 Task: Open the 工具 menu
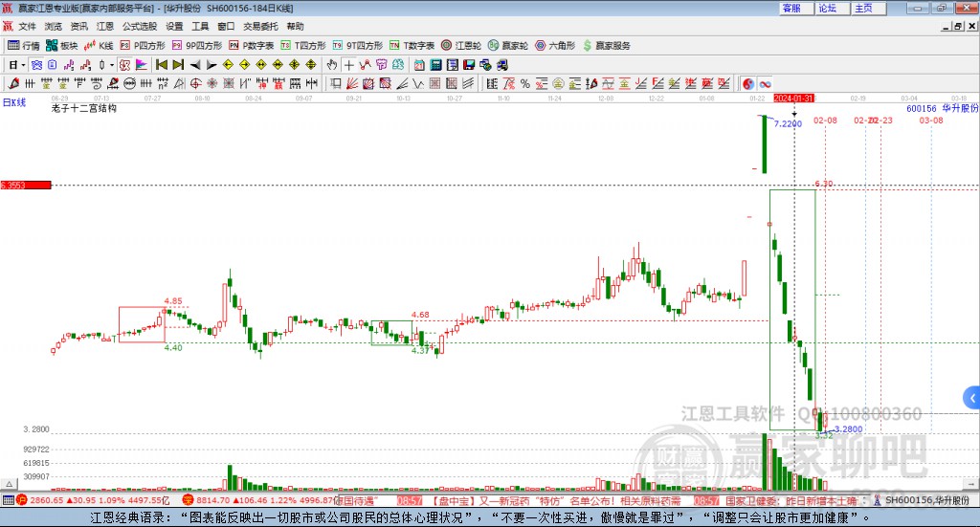[x=200, y=26]
